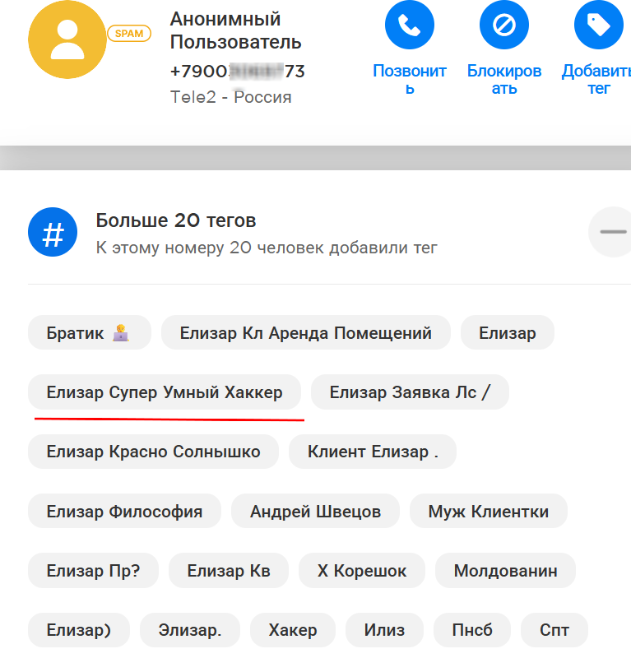Select the 'Молдованин' tag
Image resolution: width=631 pixels, height=672 pixels.
505,571
